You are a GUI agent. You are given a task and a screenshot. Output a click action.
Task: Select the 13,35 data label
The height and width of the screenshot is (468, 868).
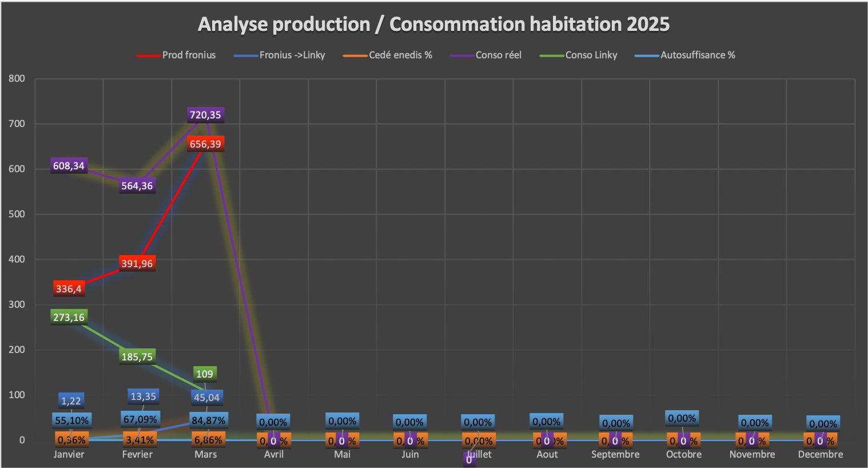tap(144, 396)
